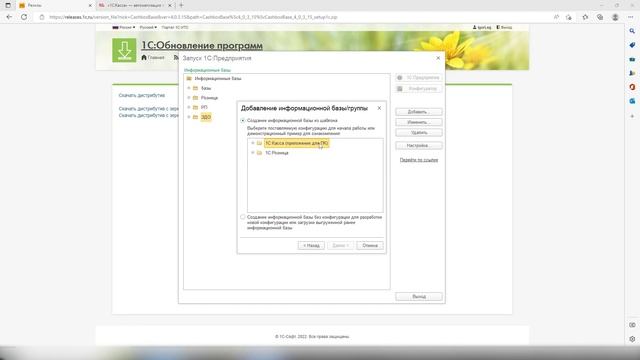Open the Favorites star icon
640x360 pixels.
(x=585, y=17)
